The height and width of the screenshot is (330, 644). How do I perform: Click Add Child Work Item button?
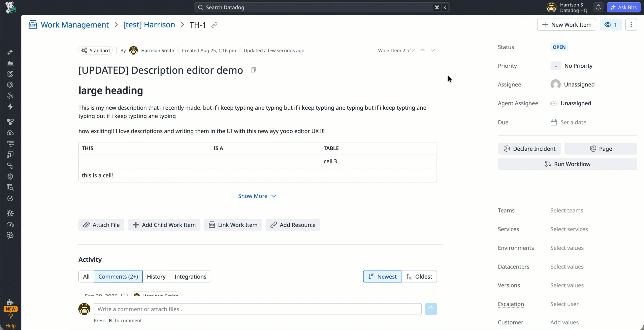click(164, 225)
